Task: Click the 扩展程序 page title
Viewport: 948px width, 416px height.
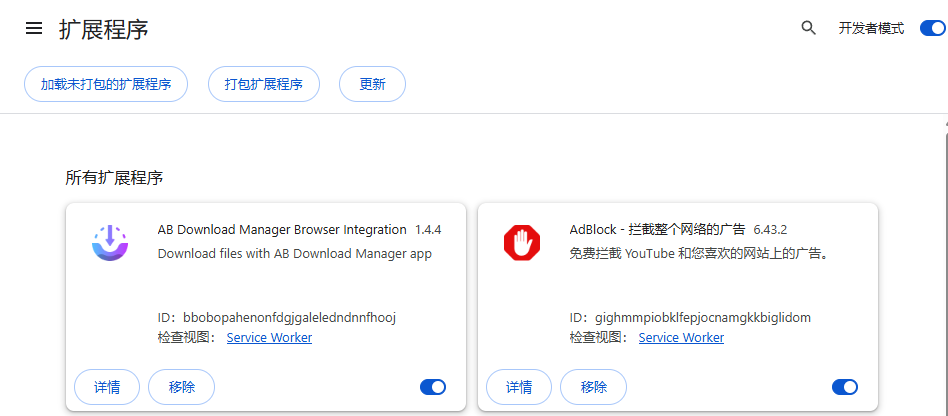Action: click(x=103, y=29)
